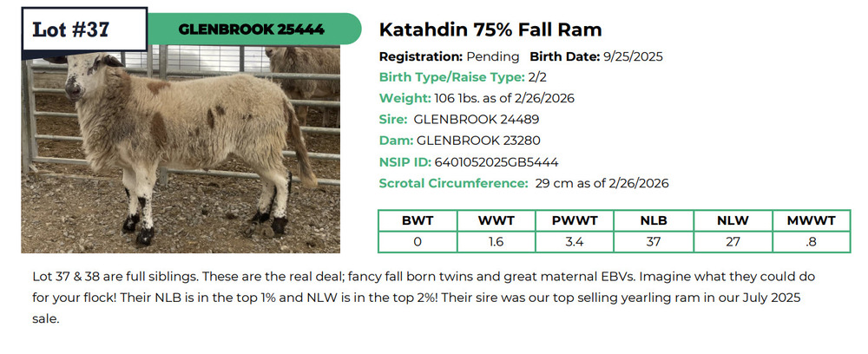Click the Weight label
The image size is (868, 354).
[x=404, y=98]
